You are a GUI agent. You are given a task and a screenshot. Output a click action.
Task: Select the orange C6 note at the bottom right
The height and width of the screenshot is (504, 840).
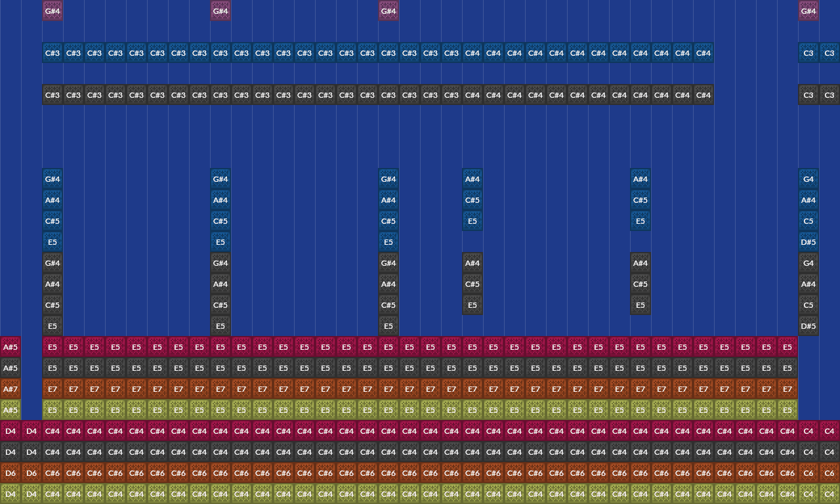tap(829, 472)
